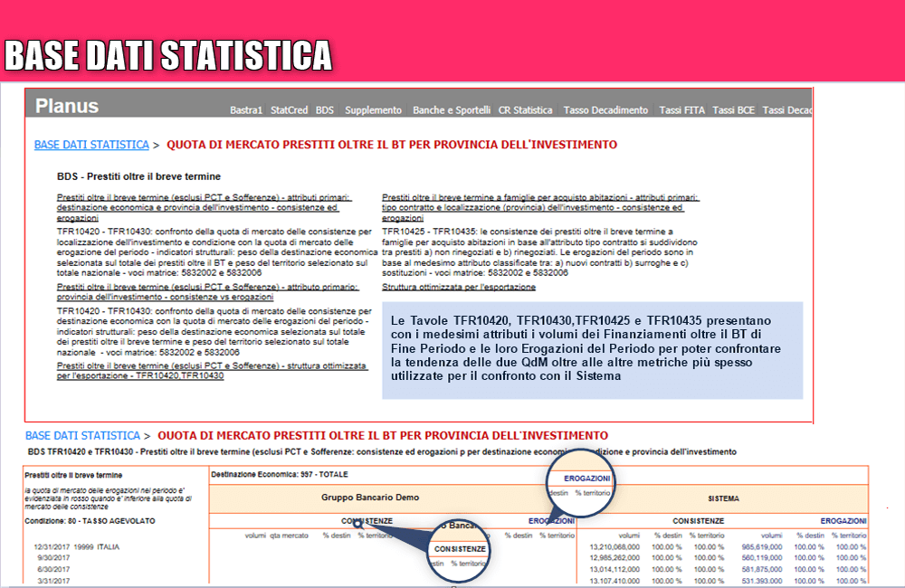Click the blue note starting 'Le Tavole TFR10420'
This screenshot has width=905, height=588.
592,350
